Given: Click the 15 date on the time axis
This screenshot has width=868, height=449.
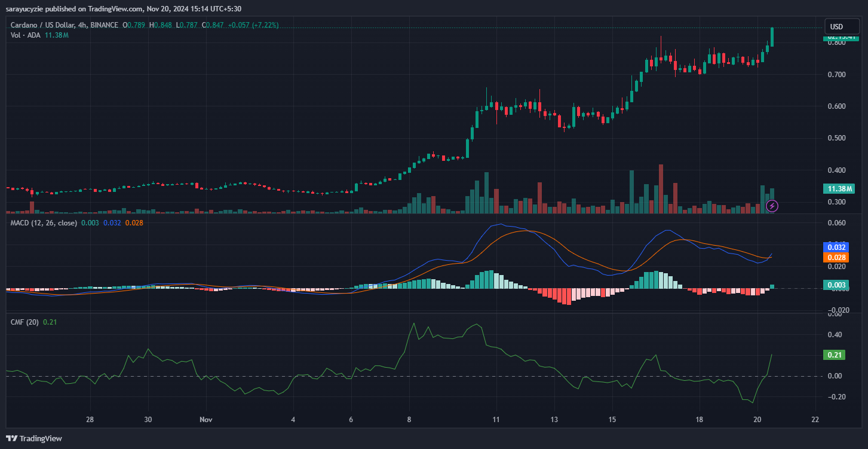Looking at the screenshot, I should pyautogui.click(x=612, y=420).
